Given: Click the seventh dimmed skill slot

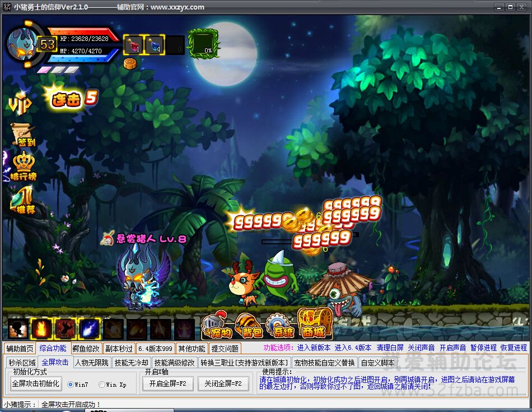Looking at the screenshot, I should pos(161,329).
